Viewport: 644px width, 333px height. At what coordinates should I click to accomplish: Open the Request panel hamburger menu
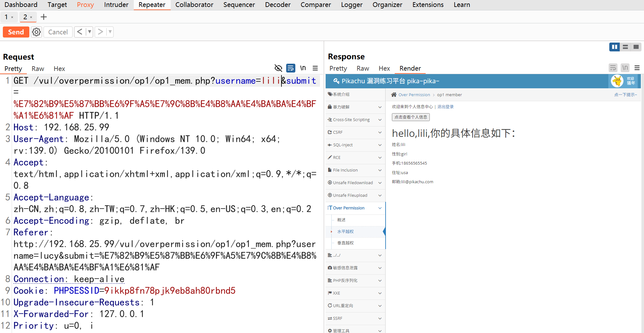point(315,68)
